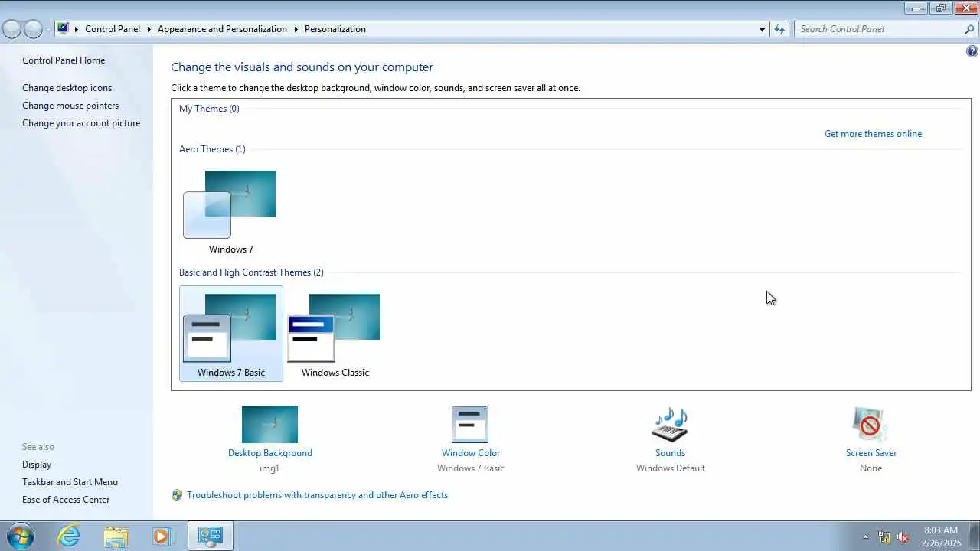The height and width of the screenshot is (551, 980).
Task: Launch Internet Explorer from taskbar
Action: tap(69, 536)
